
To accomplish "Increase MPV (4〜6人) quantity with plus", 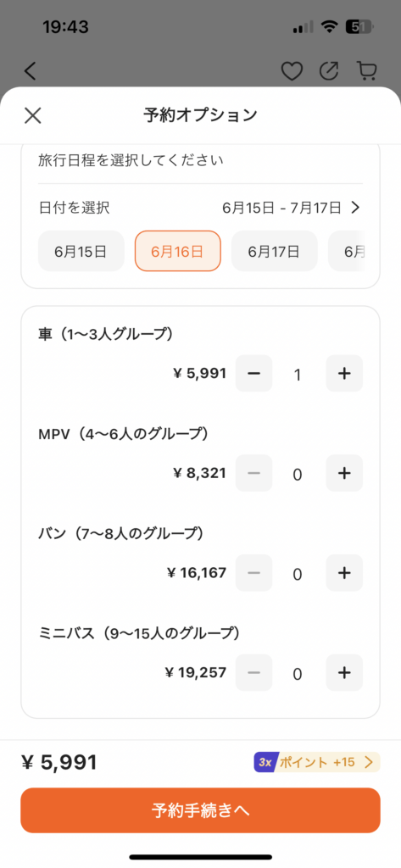I will 344,473.
